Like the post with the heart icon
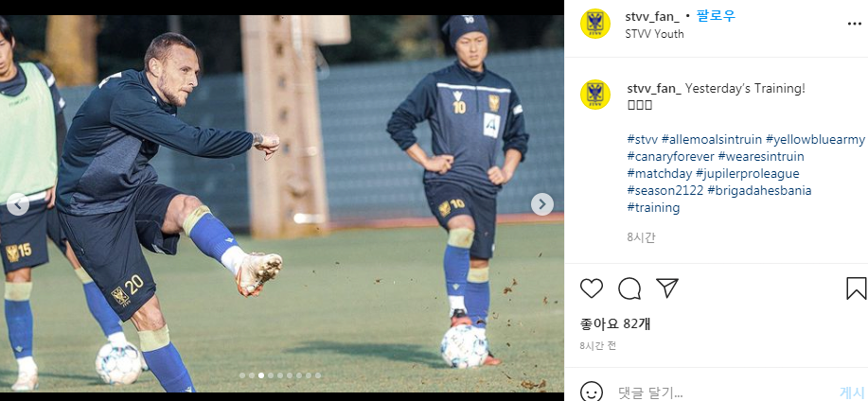This screenshot has height=401, width=868. [x=592, y=288]
